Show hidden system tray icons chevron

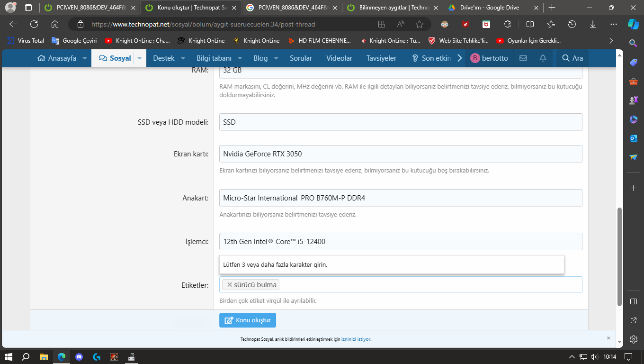tap(572, 356)
